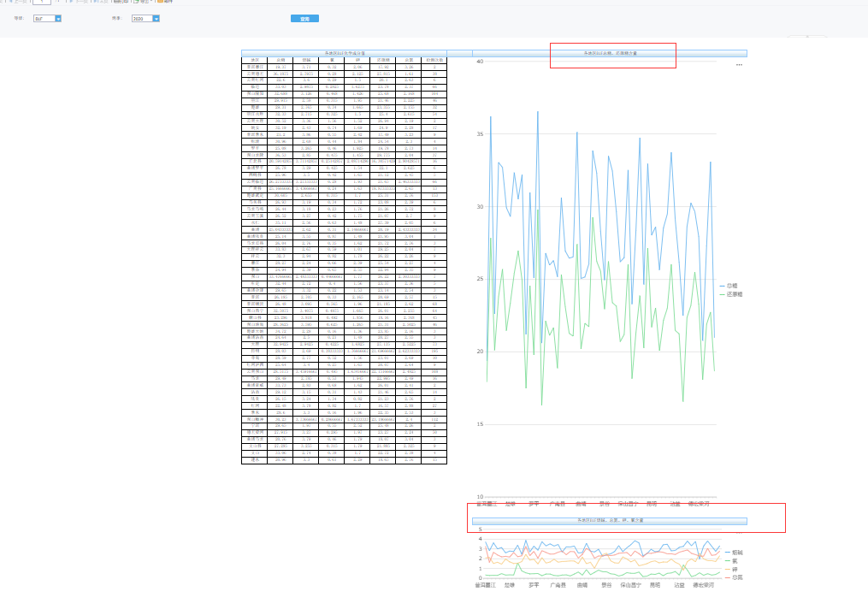Click the 地区 column header in table
Image resolution: width=868 pixels, height=615 pixels.
255,60
